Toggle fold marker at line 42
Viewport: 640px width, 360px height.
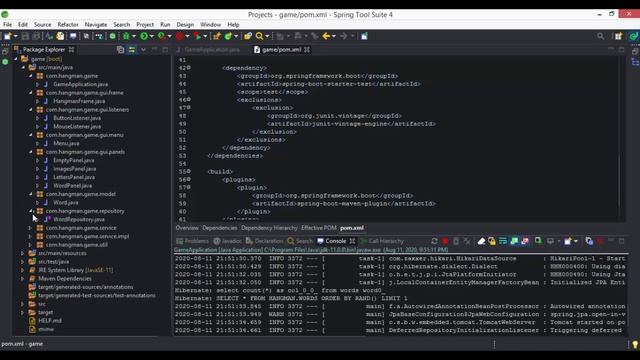pyautogui.click(x=189, y=68)
